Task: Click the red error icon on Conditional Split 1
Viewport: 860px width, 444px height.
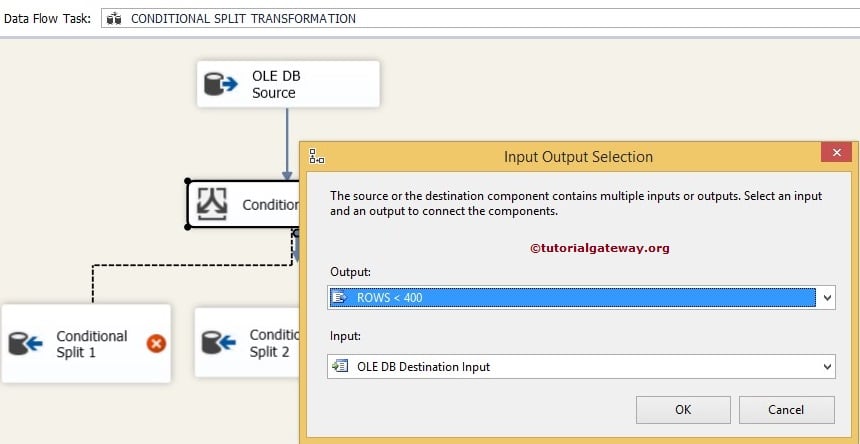Action: pyautogui.click(x=156, y=344)
